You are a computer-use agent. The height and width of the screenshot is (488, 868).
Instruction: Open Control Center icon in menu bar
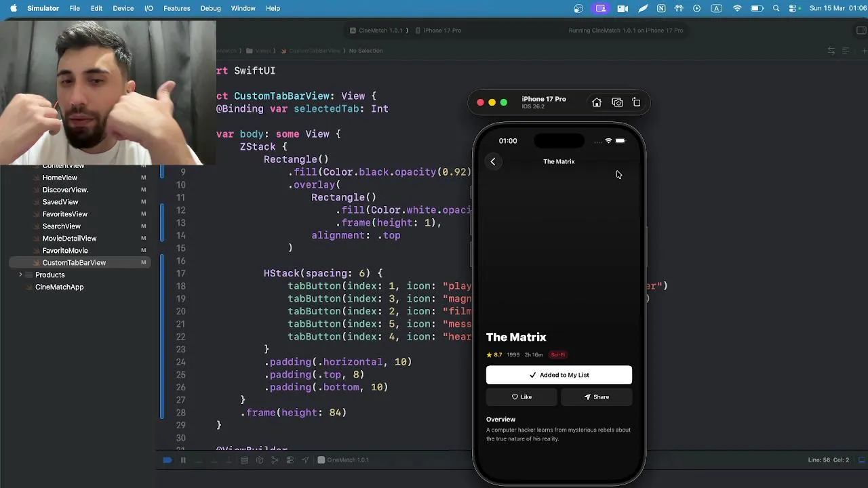(793, 8)
